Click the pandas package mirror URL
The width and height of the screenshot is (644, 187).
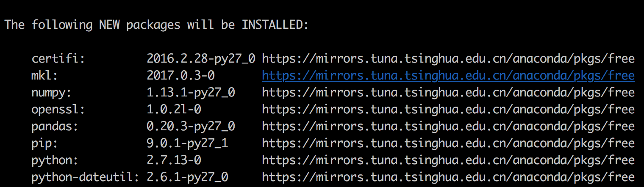point(448,126)
